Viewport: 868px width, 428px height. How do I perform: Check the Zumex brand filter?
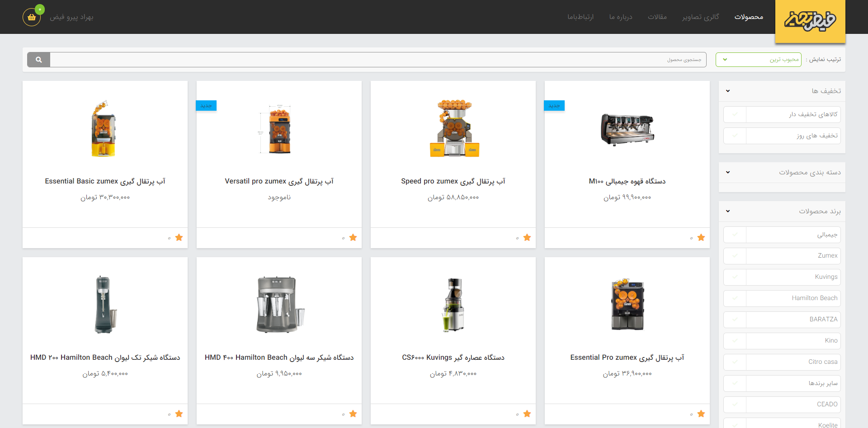735,256
